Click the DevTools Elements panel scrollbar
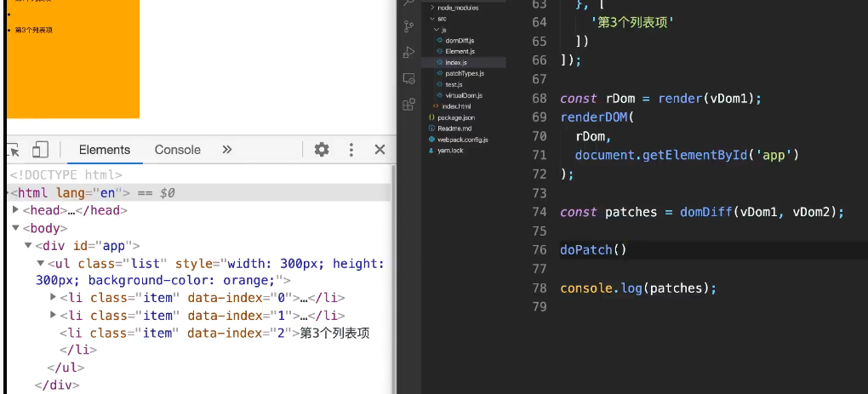868x394 pixels. 394,279
